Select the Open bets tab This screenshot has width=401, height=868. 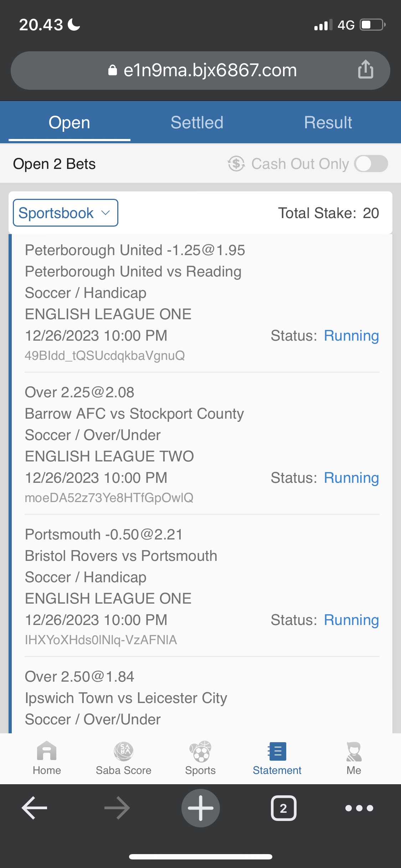pos(70,123)
